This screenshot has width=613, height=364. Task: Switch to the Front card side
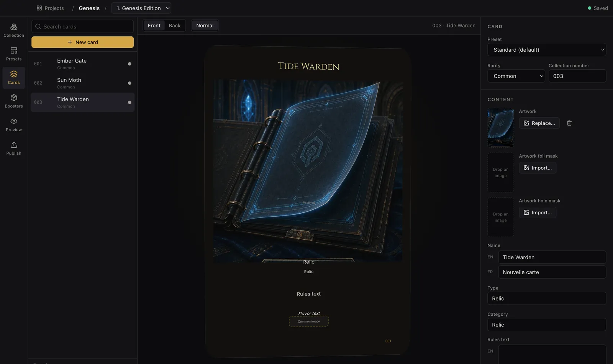click(154, 26)
